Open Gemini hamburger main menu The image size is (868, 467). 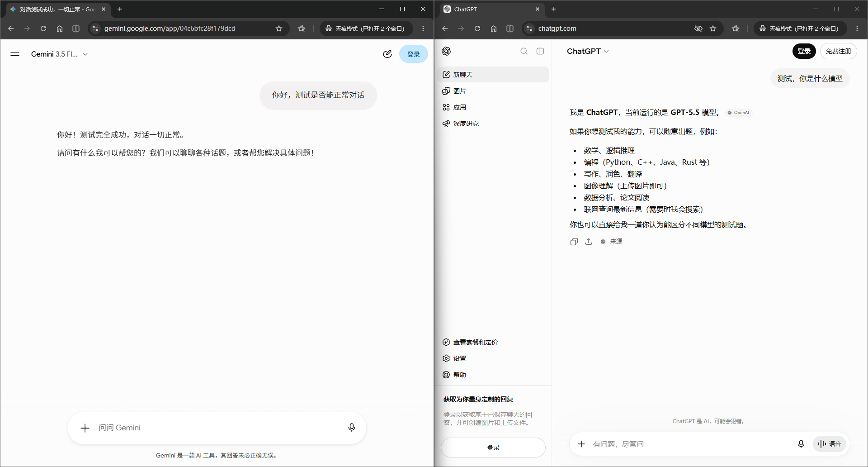15,54
